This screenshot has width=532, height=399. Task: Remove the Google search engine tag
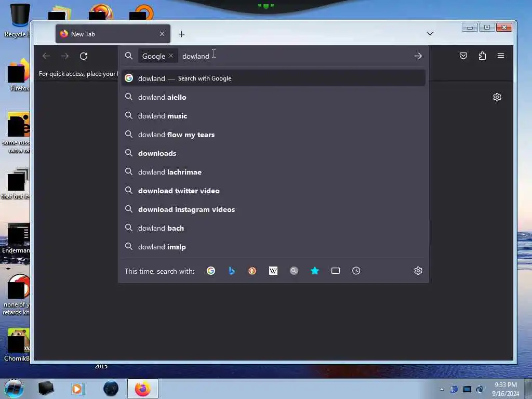point(171,56)
